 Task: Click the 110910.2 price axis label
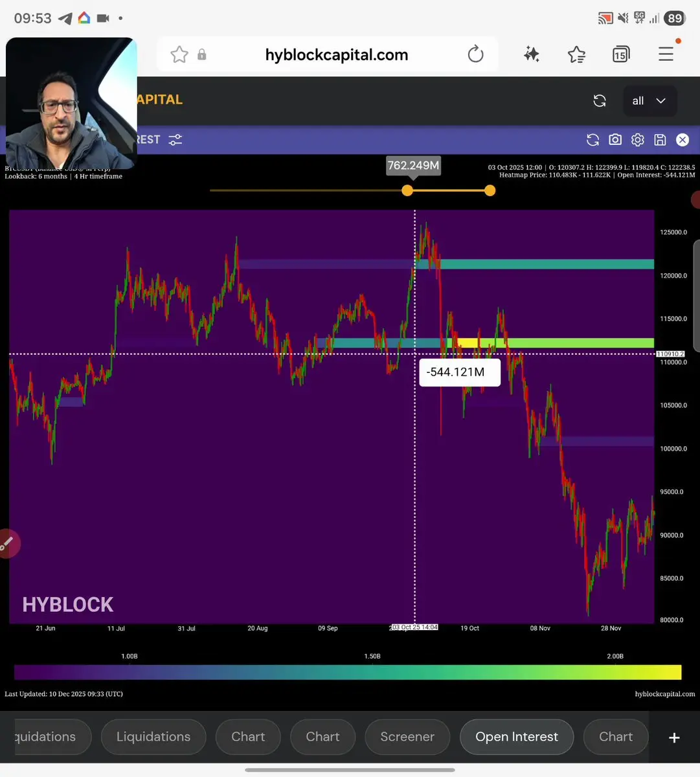671,354
